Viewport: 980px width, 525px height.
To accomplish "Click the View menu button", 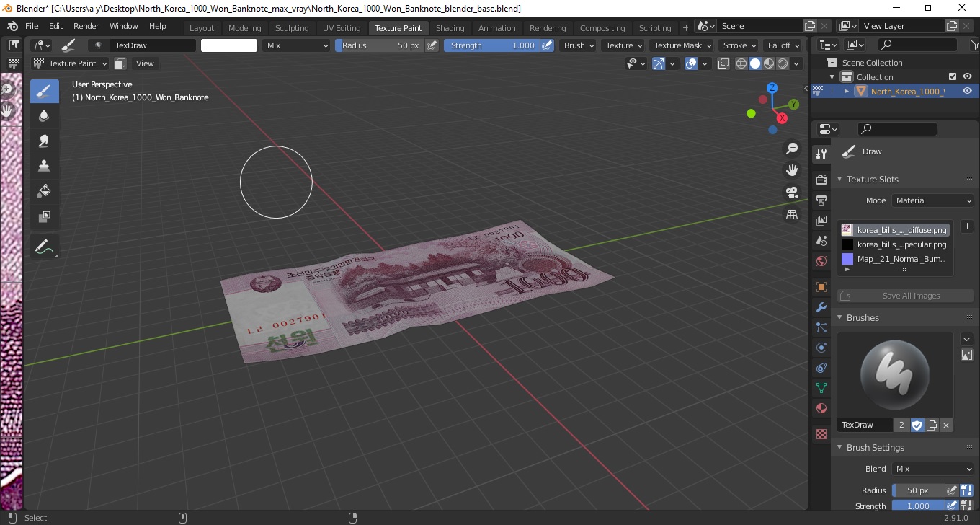I will 145,63.
